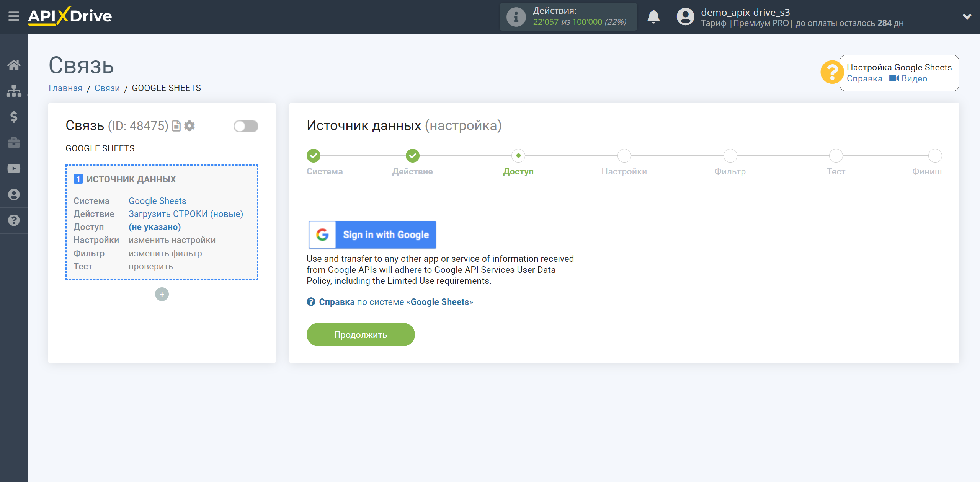Image resolution: width=980 pixels, height=482 pixels.
Task: Toggle the connection enable/disable switch
Action: (245, 126)
